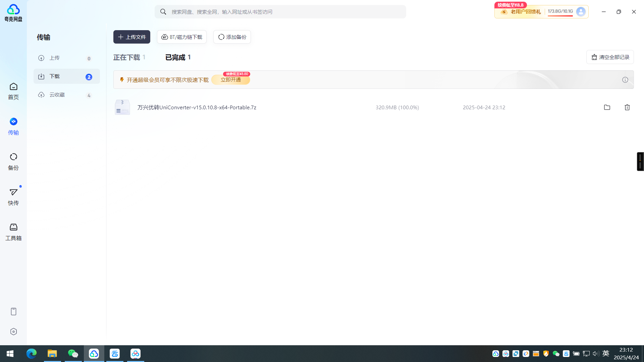The image size is (644, 362).
Task: Click the 320.9MB (100.0%) size text
Action: point(397,107)
